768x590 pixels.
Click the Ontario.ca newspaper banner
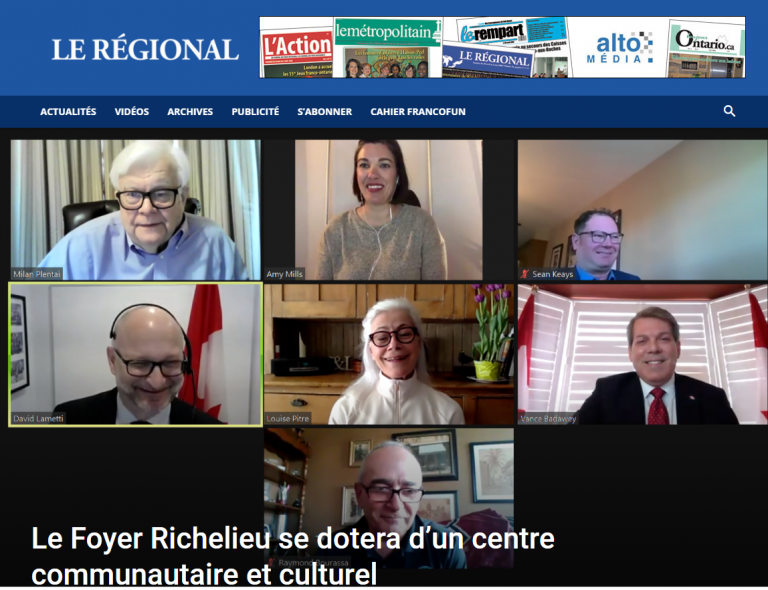pyautogui.click(x=706, y=49)
